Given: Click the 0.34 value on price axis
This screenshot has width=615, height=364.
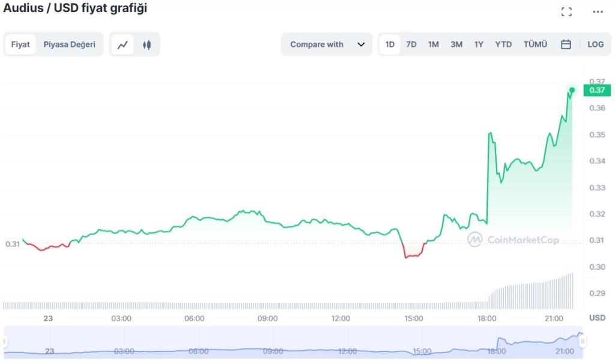Looking at the screenshot, I should pos(597,161).
